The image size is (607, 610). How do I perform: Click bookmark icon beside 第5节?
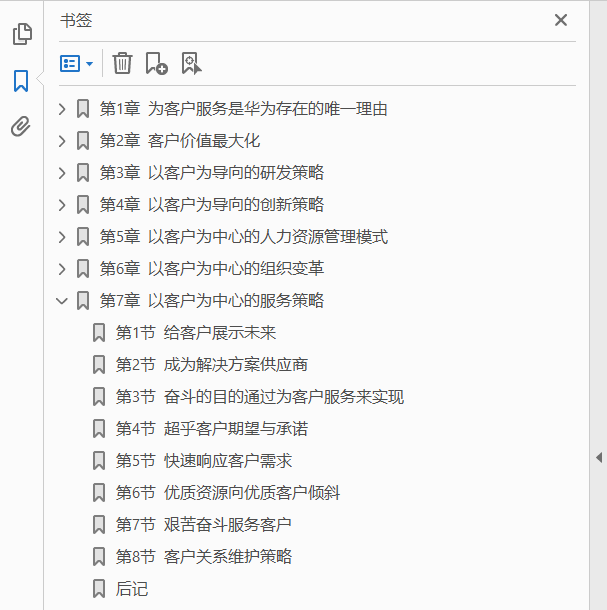tap(99, 461)
